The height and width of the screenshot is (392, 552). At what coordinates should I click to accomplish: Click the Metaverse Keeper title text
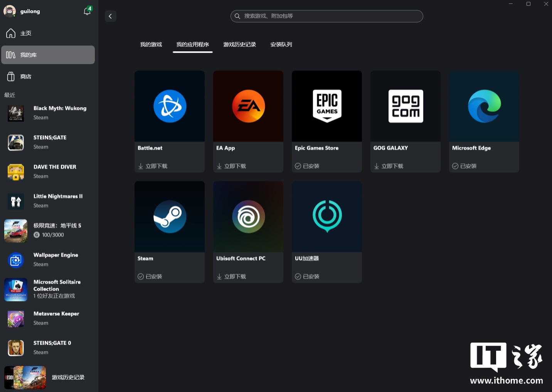point(56,314)
